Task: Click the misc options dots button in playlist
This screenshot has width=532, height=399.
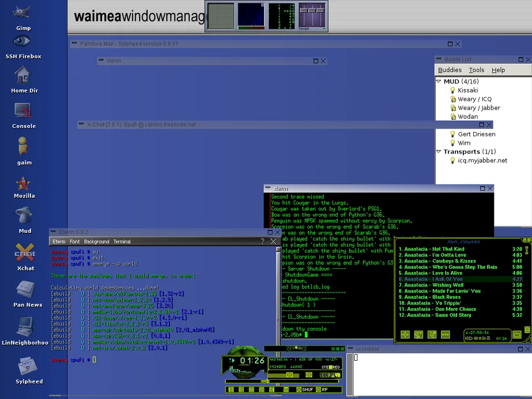Action: [x=445, y=335]
